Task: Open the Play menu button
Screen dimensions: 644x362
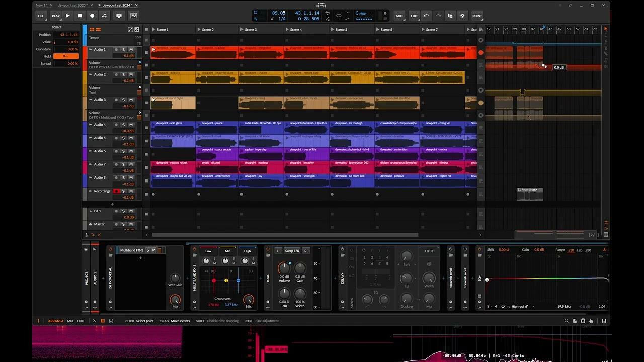Action: pos(56,16)
